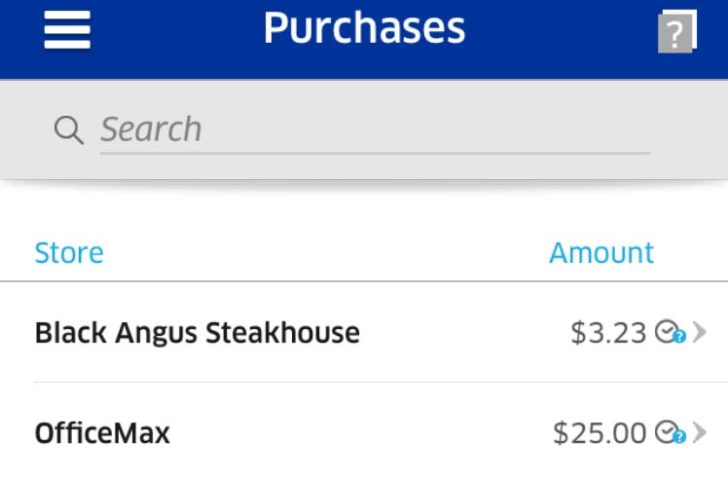Open the help question mark icon

click(677, 31)
